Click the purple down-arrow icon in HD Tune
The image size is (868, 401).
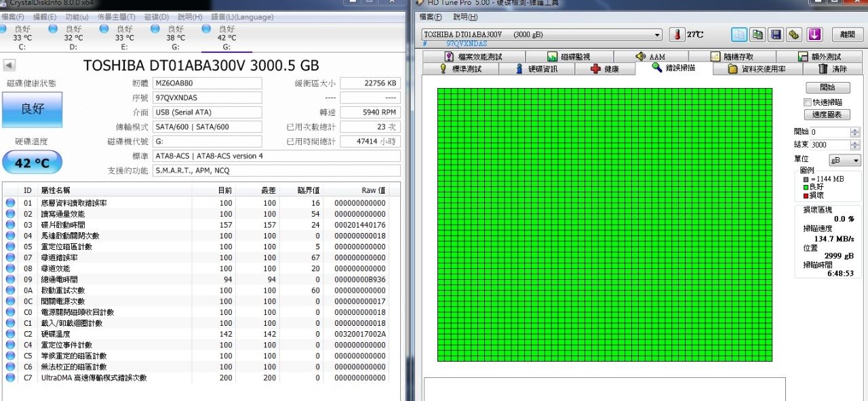(x=814, y=35)
